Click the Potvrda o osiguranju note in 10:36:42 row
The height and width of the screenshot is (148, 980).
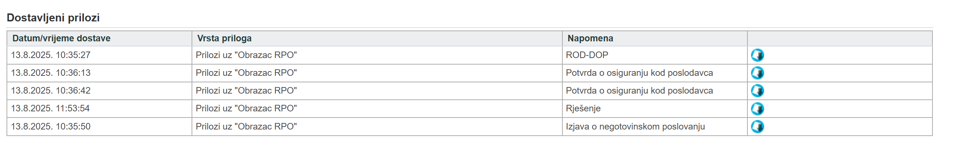click(x=639, y=91)
